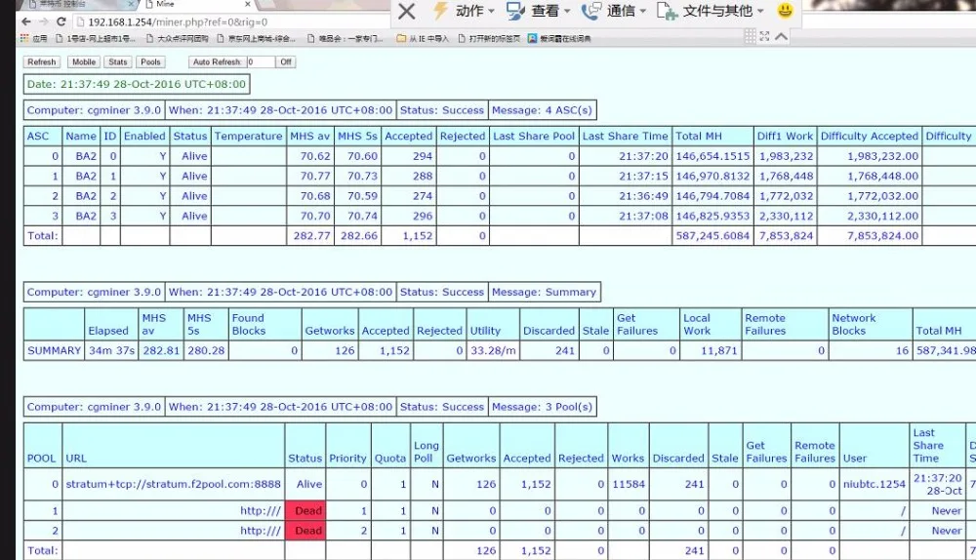Image resolution: width=976 pixels, height=560 pixels.
Task: Open the 唯品会 bookmark
Action: [346, 39]
